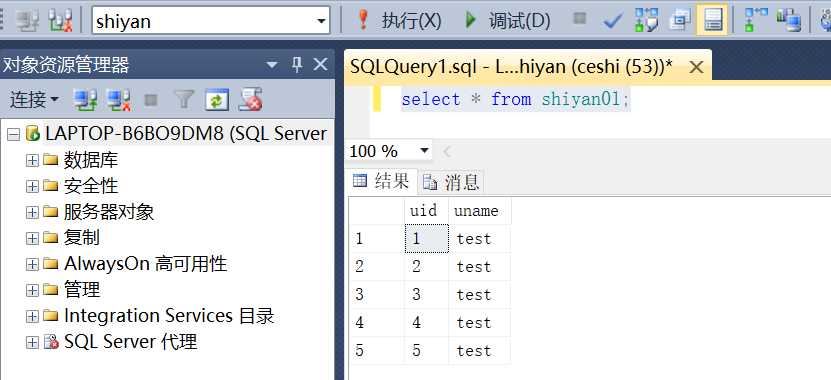831x380 pixels.
Task: Start debugging with the 调试(D) button
Action: point(507,21)
